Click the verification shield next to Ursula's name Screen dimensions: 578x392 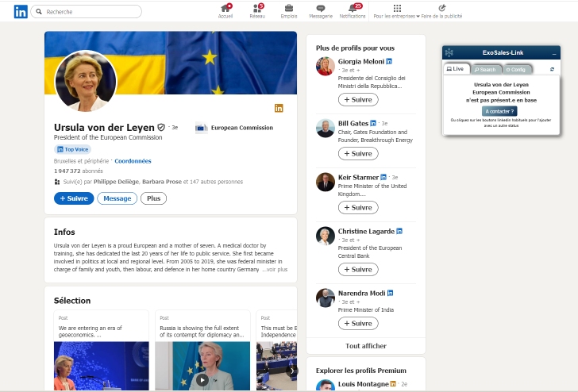161,127
